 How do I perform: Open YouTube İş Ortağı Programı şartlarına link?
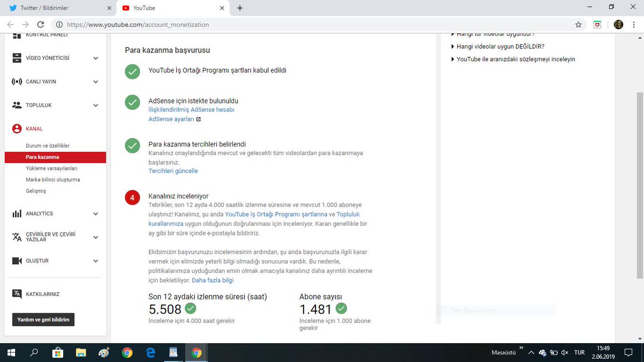point(276,214)
